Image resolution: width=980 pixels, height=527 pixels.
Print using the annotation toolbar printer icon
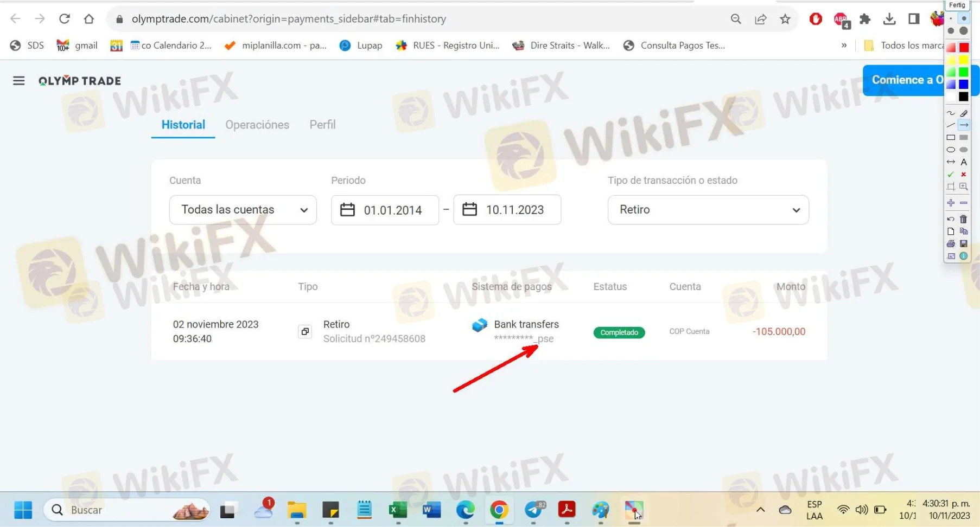click(x=951, y=243)
